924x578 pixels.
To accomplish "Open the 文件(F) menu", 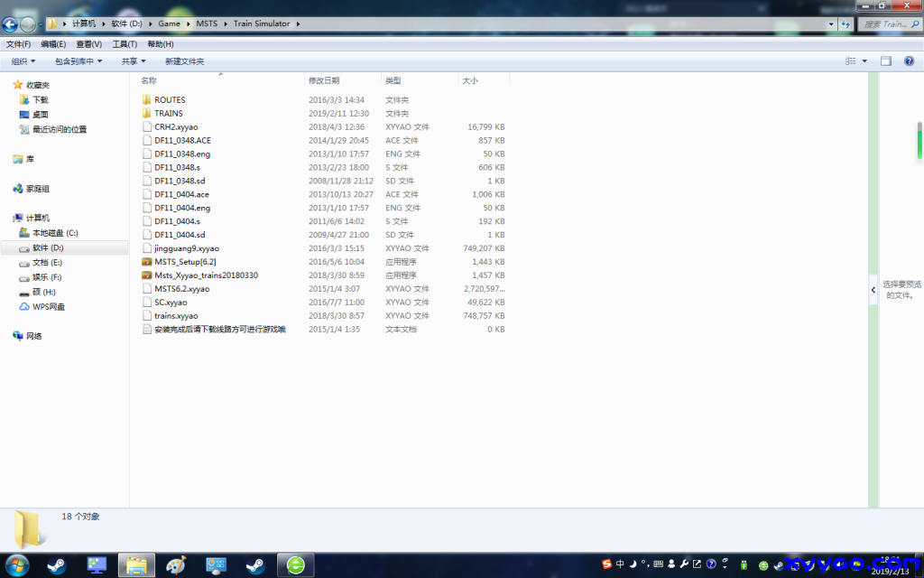I will pyautogui.click(x=18, y=44).
